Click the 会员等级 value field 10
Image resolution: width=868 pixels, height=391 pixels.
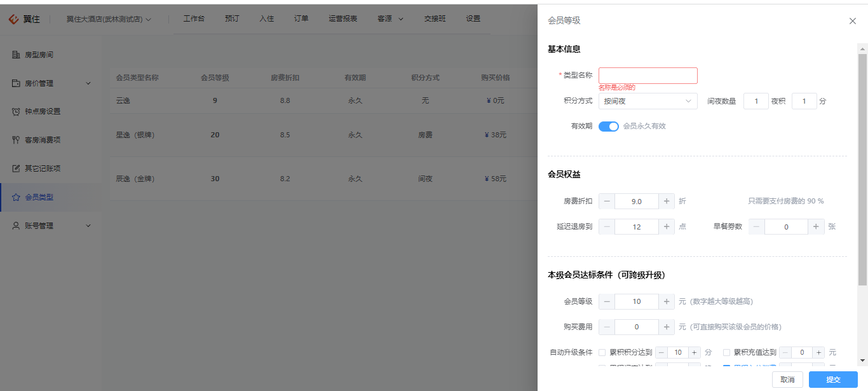point(637,301)
